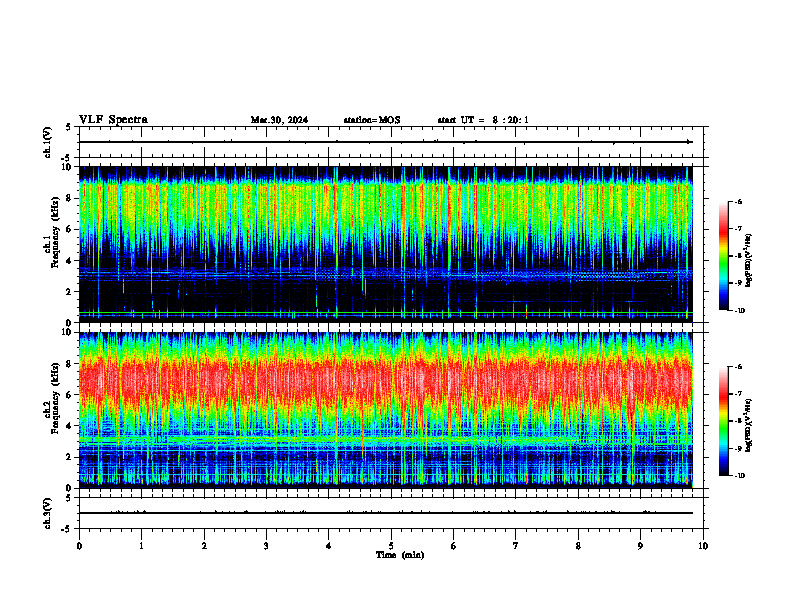Image resolution: width=792 pixels, height=612 pixels.
Task: Click the "6" tick on the time axis
Action: pyautogui.click(x=454, y=546)
